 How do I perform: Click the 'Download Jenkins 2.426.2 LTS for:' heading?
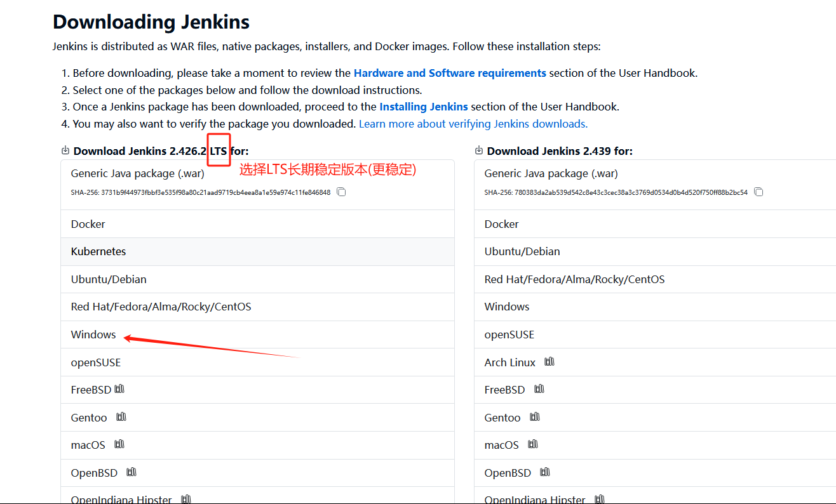pyautogui.click(x=161, y=151)
